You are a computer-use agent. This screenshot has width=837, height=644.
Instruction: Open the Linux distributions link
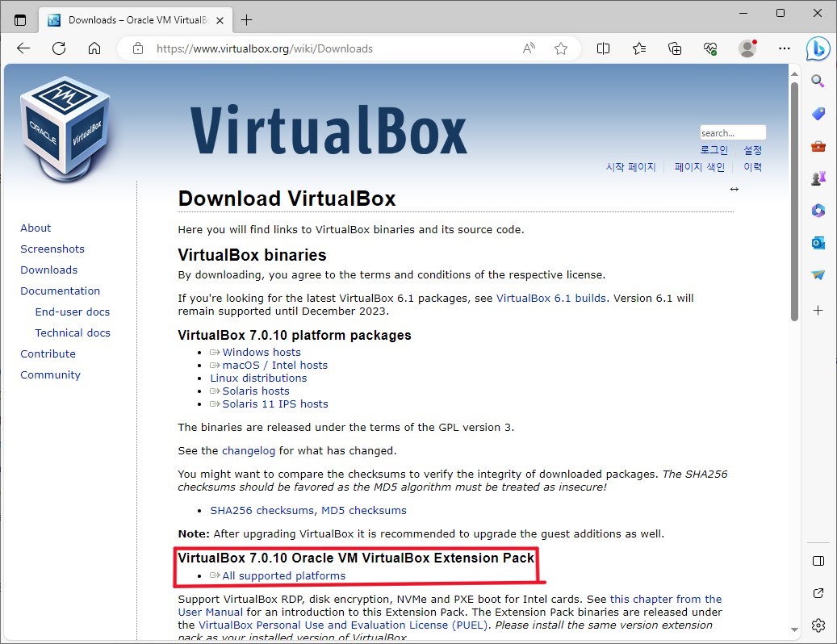click(258, 378)
